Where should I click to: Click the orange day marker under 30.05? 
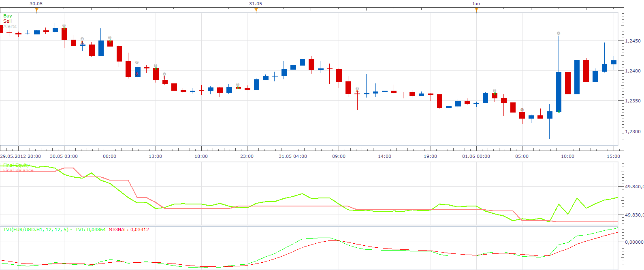[x=36, y=10]
